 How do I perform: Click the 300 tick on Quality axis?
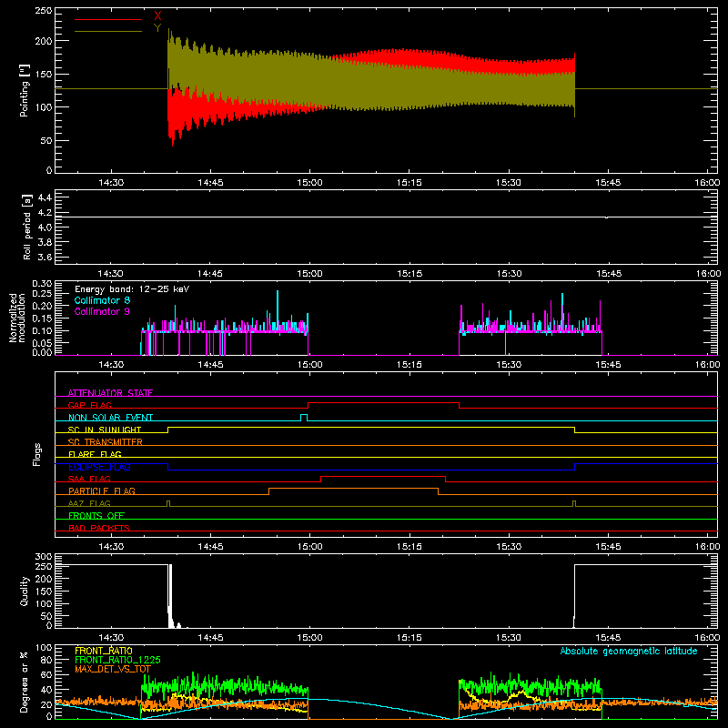pyautogui.click(x=44, y=557)
